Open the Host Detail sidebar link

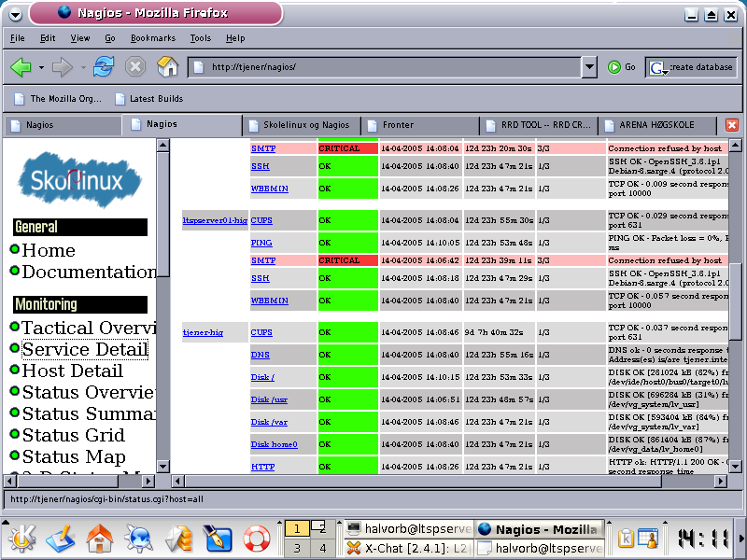[73, 371]
